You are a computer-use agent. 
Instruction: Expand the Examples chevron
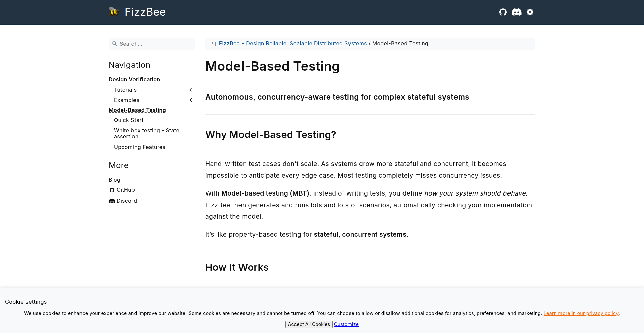tap(191, 100)
